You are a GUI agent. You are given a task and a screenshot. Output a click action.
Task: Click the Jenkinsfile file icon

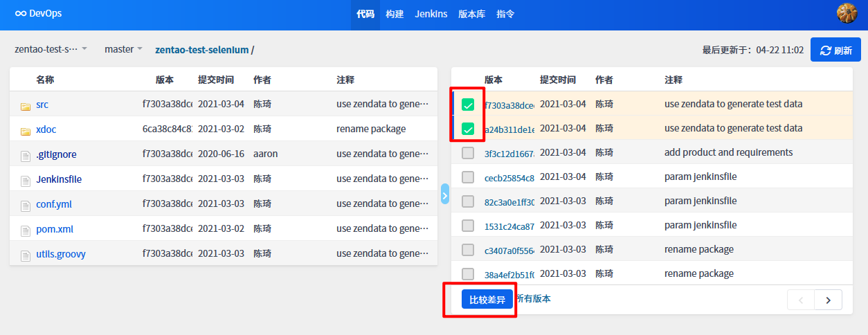[26, 181]
